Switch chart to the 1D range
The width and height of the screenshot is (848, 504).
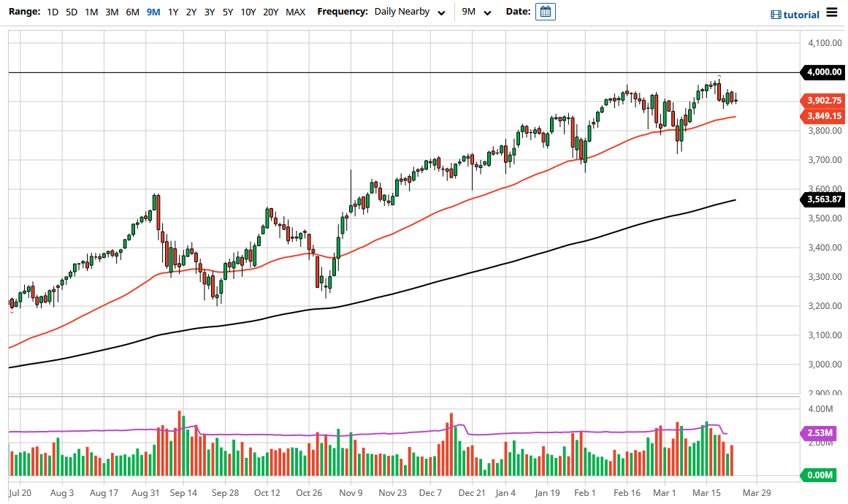click(52, 12)
